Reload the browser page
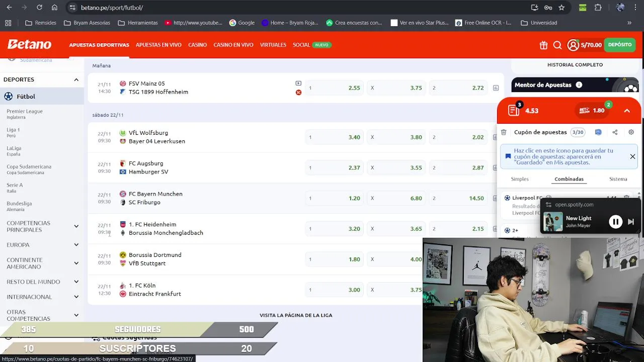644x362 pixels. click(x=39, y=8)
